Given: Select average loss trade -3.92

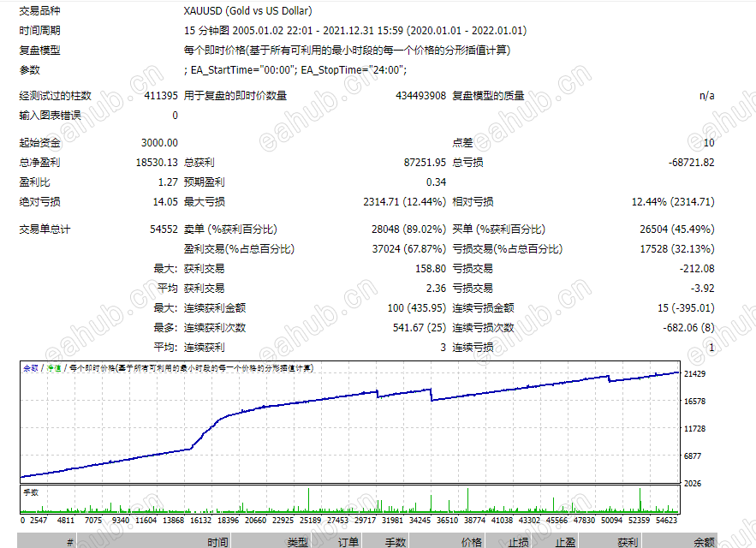Looking at the screenshot, I should tap(703, 289).
